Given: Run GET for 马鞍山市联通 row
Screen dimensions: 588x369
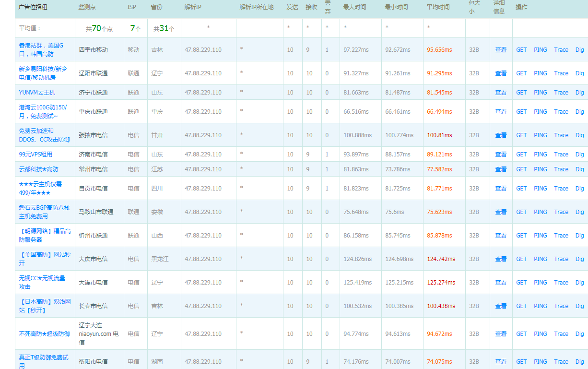Looking at the screenshot, I should point(521,212).
